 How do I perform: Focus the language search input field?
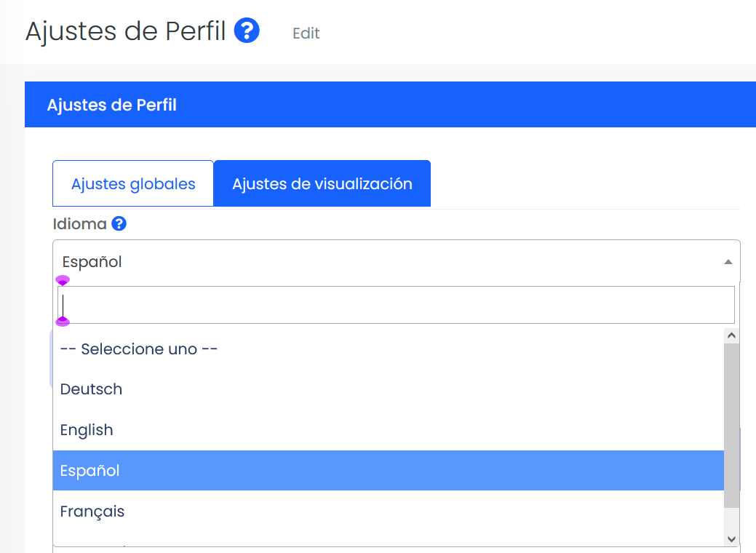click(396, 305)
